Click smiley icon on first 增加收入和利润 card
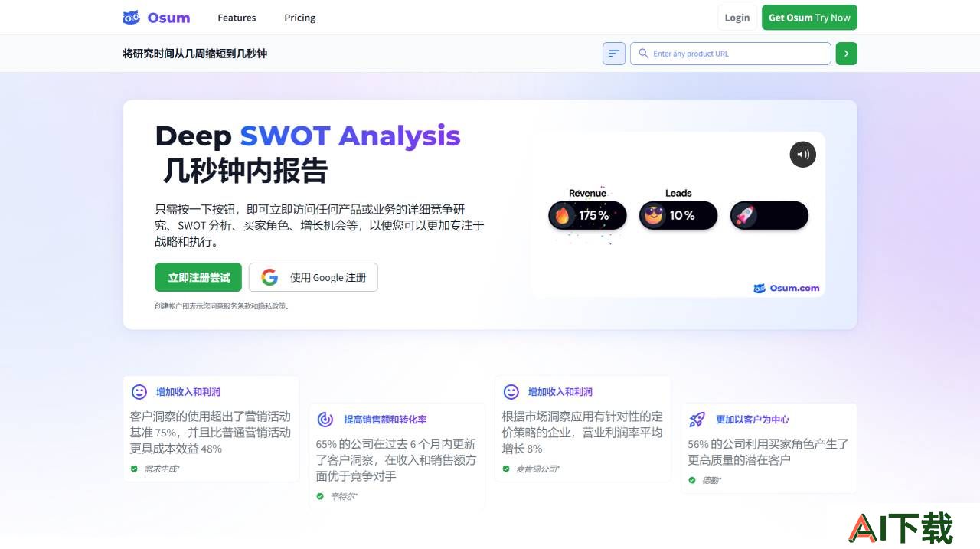Screen dimensions: 980x549 (x=139, y=392)
